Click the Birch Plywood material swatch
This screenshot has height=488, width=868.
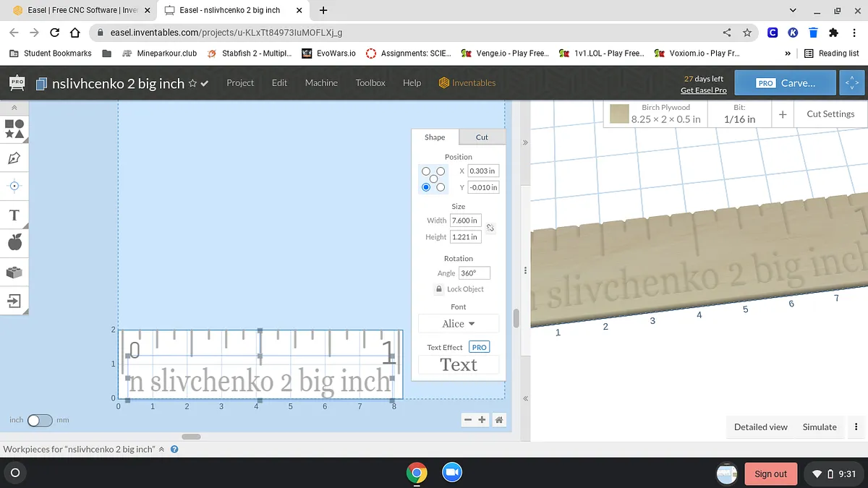(618, 114)
